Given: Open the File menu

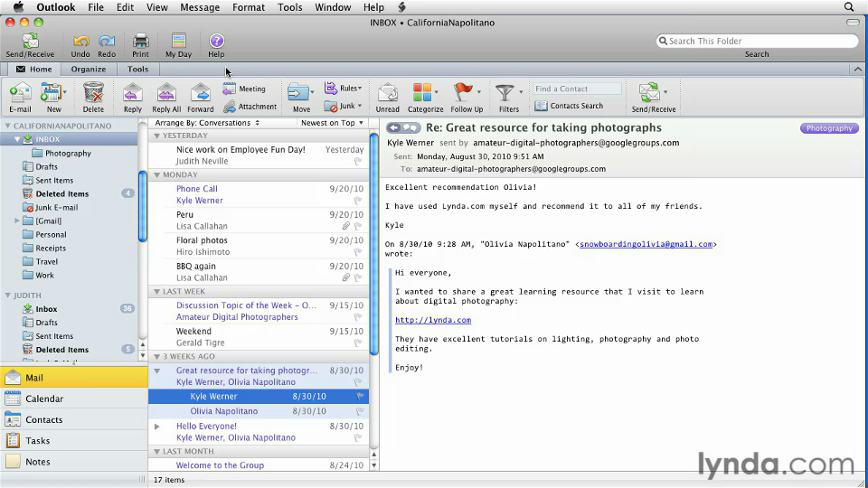Looking at the screenshot, I should coord(96,7).
